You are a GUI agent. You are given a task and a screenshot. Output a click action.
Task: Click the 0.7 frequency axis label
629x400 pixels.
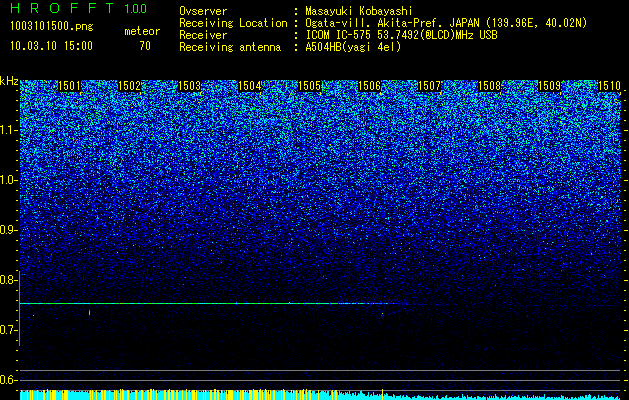click(x=8, y=330)
